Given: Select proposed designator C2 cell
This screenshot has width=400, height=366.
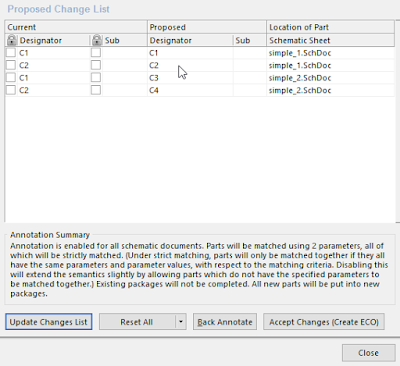Looking at the screenshot, I should (190, 65).
